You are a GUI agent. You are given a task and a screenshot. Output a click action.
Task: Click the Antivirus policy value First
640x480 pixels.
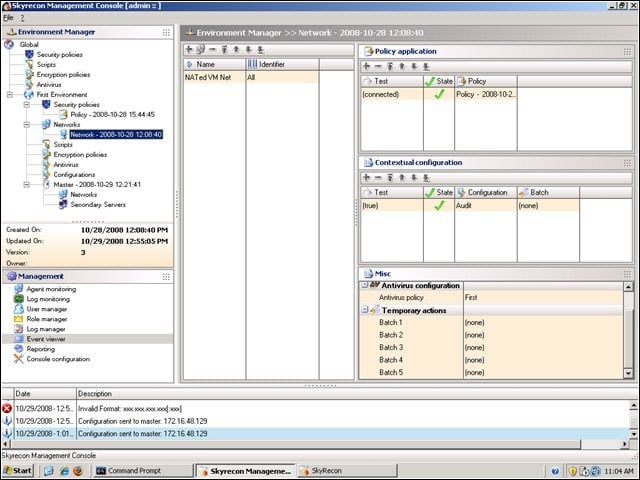[x=543, y=298]
